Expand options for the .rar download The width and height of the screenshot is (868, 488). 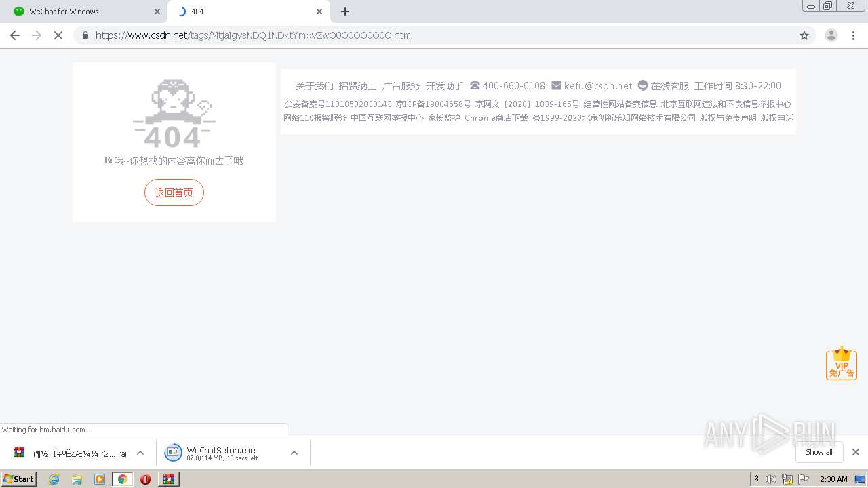click(140, 453)
